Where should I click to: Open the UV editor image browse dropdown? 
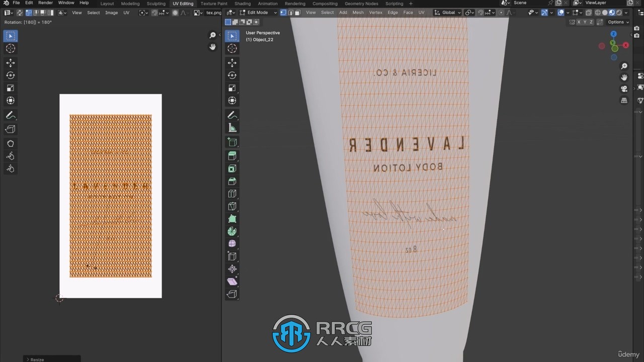[198, 13]
